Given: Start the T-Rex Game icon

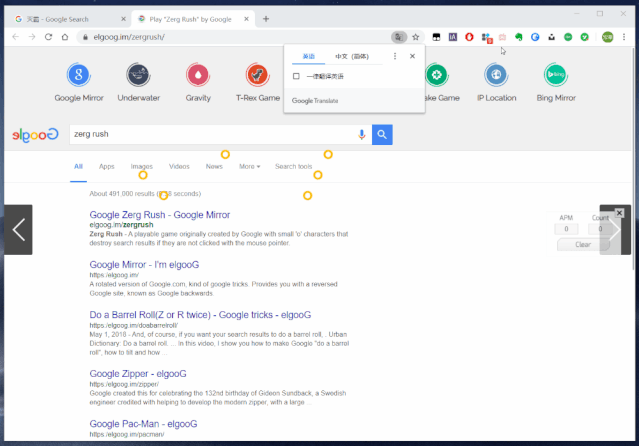Looking at the screenshot, I should (257, 75).
